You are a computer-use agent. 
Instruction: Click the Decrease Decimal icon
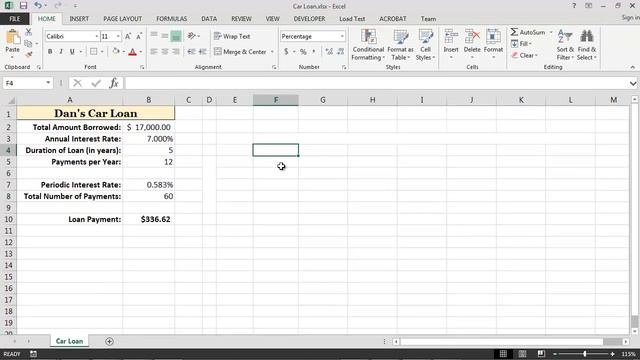(x=340, y=51)
